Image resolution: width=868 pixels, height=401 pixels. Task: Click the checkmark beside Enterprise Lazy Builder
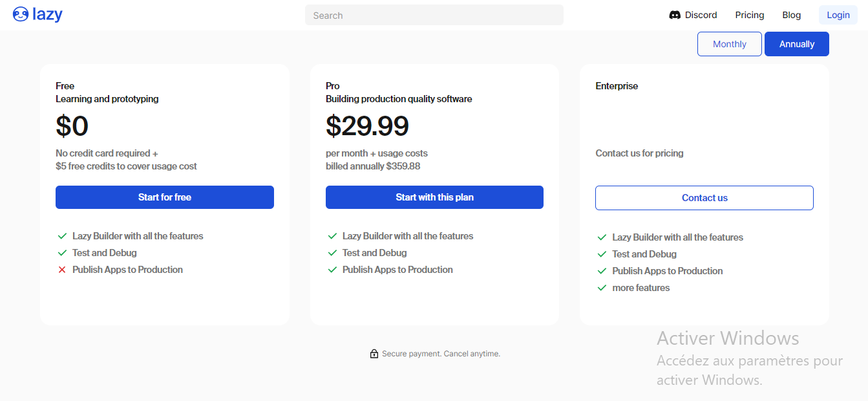click(x=602, y=237)
